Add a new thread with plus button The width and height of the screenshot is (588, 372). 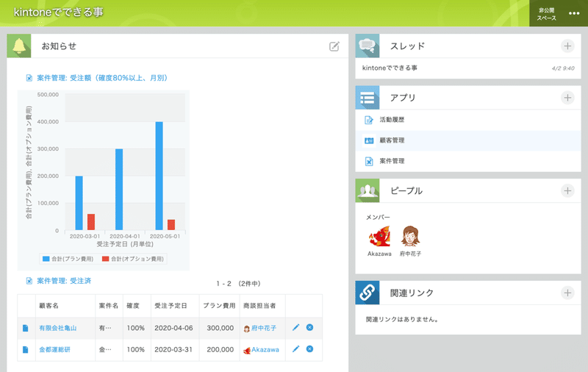pos(567,46)
